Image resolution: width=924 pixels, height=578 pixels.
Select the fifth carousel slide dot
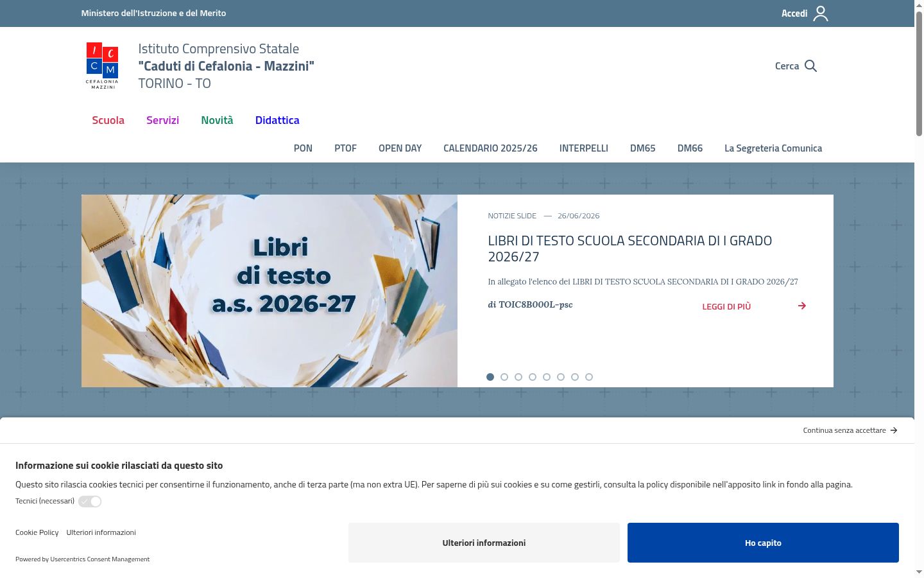tap(547, 377)
